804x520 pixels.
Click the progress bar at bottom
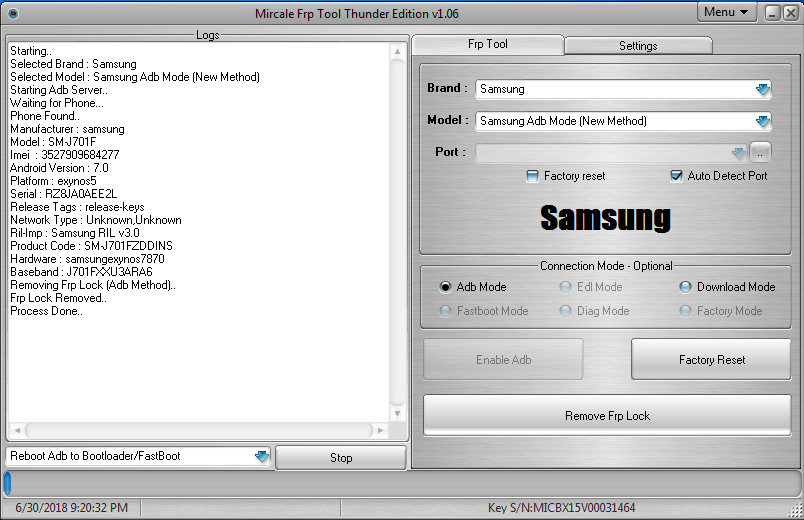click(x=402, y=484)
